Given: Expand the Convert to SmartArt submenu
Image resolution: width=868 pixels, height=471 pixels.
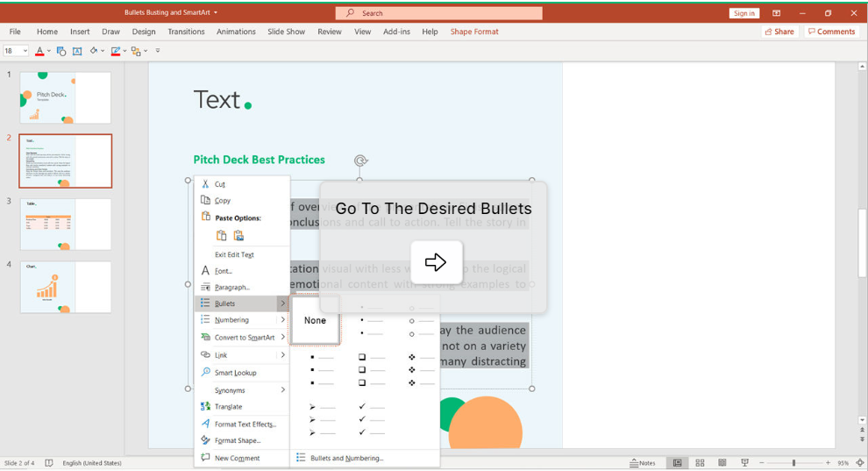Looking at the screenshot, I should (283, 337).
